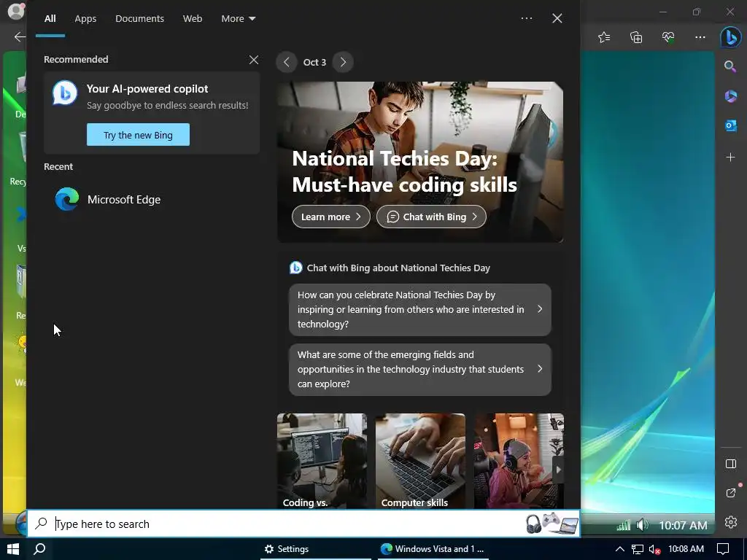Open the 10:08 AM taskbar clock

pyautogui.click(x=686, y=549)
